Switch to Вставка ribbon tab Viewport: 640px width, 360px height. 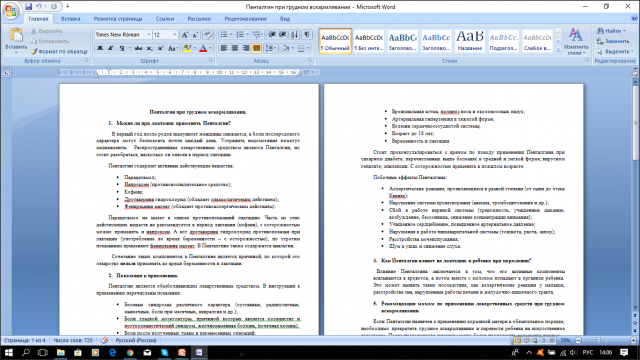[71, 19]
